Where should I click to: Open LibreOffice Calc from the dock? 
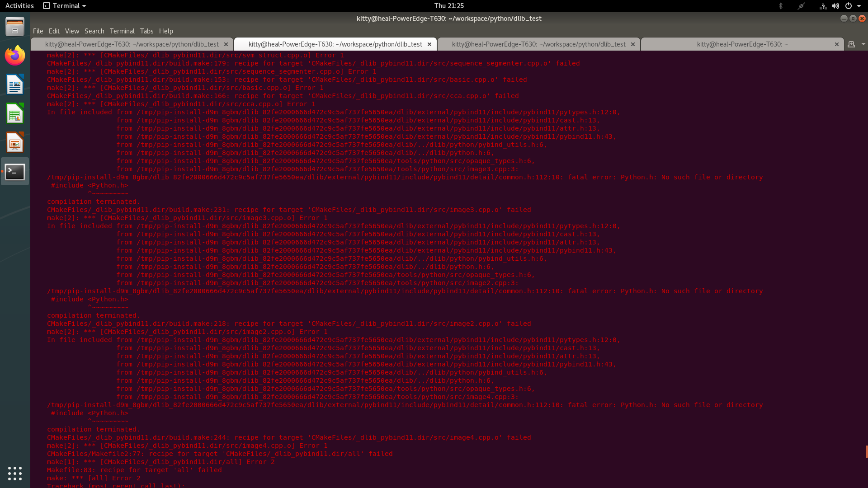(x=15, y=113)
